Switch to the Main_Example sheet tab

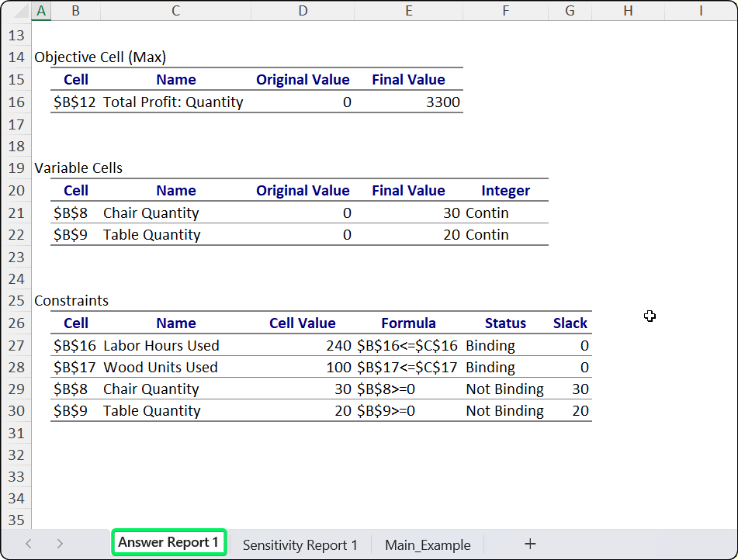(x=427, y=542)
